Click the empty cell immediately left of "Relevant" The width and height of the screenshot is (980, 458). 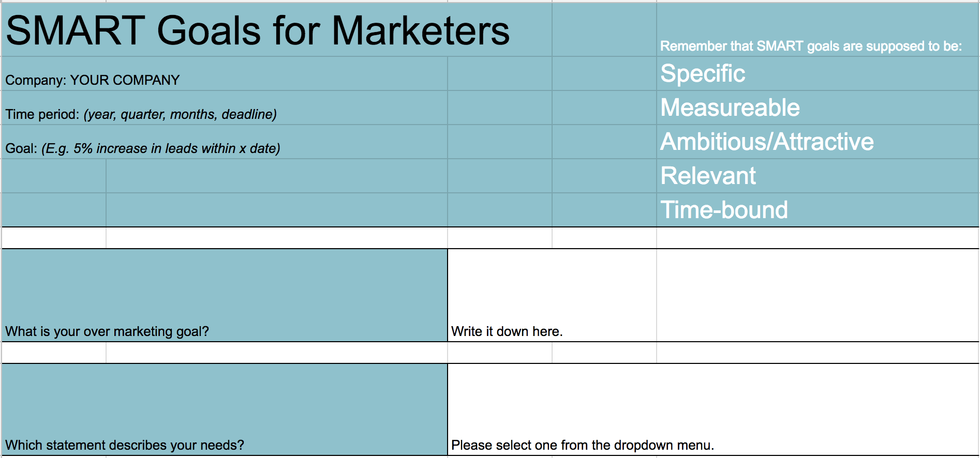pyautogui.click(x=604, y=176)
